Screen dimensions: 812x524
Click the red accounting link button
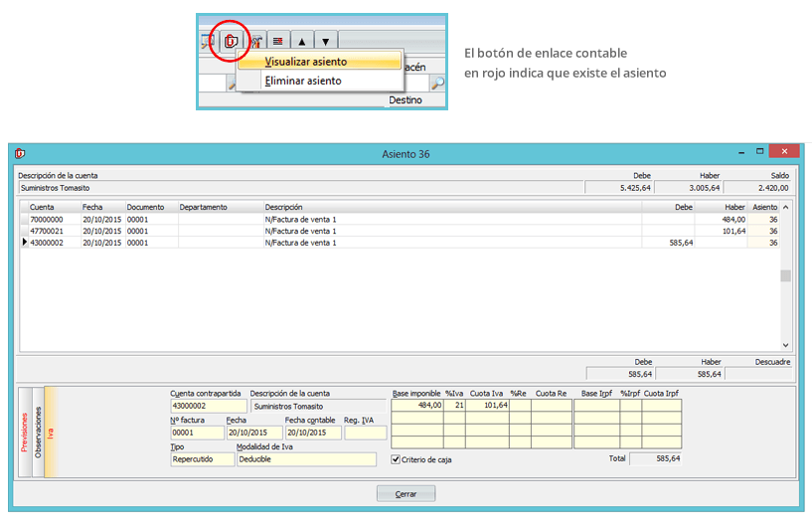pos(231,42)
